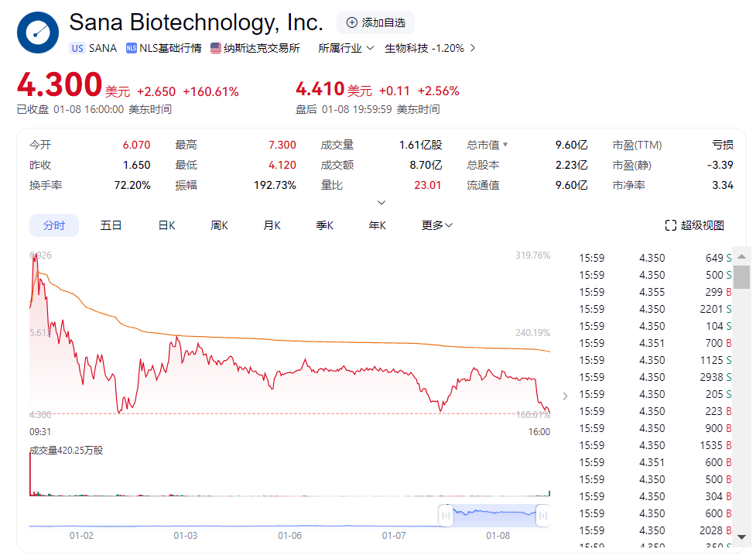Screen dimensions: 756x559
Task: Click the trade list scrollbar down arrow
Action: (x=742, y=537)
